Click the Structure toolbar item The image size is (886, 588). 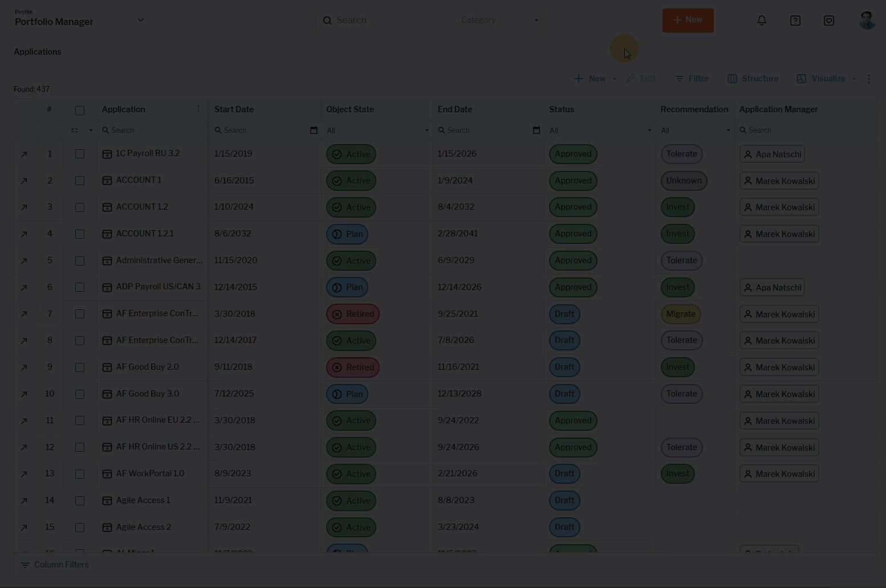click(x=753, y=79)
